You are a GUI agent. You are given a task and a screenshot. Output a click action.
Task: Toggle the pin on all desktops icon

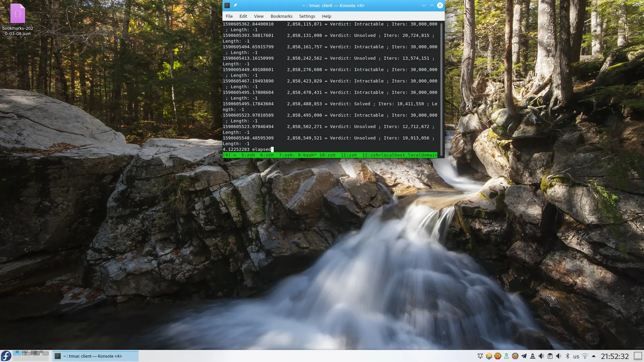click(x=235, y=5)
